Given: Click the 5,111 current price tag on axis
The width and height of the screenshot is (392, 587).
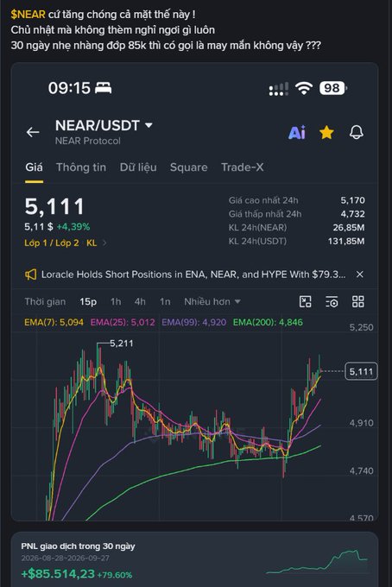Looking at the screenshot, I should 361,371.
